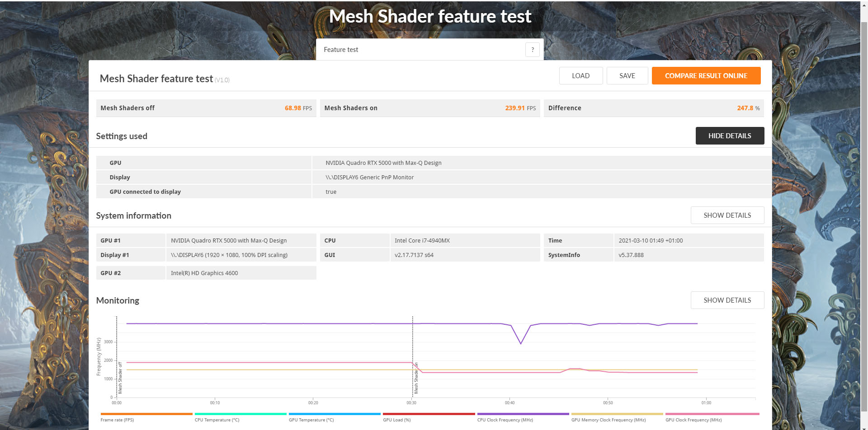Click the Mesh Shaders on label
868x430 pixels.
tap(351, 108)
